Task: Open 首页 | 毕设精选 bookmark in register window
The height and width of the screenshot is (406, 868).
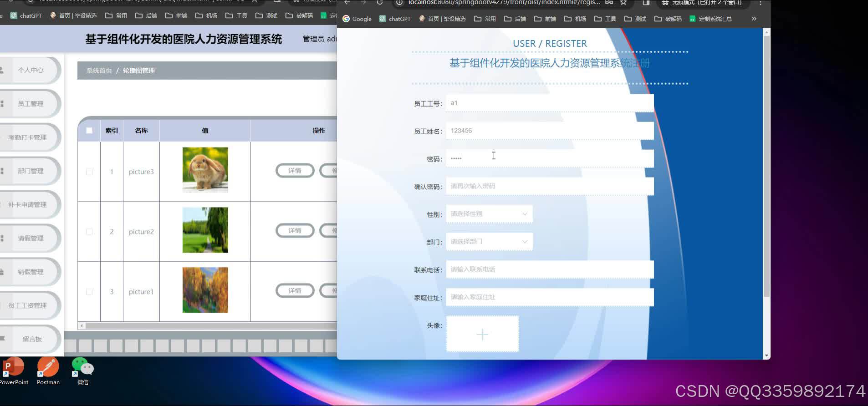Action: click(442, 19)
